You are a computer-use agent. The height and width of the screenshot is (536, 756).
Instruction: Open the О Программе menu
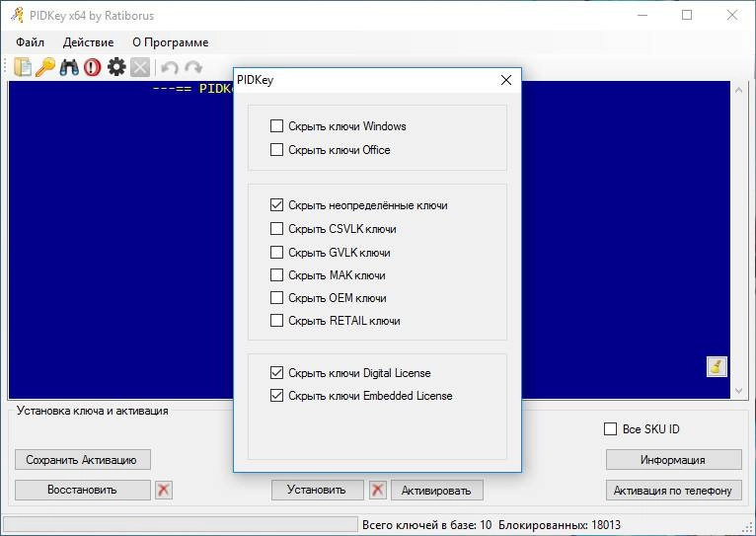tap(170, 42)
